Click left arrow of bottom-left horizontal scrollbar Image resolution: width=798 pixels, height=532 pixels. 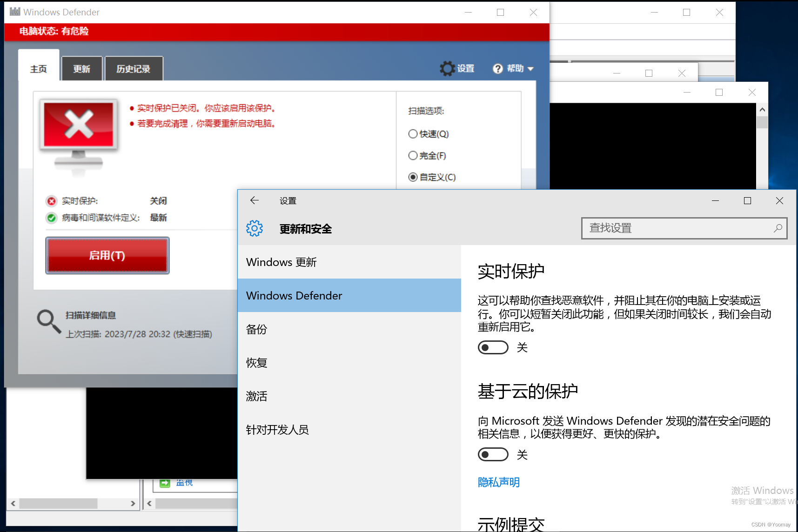(13, 503)
